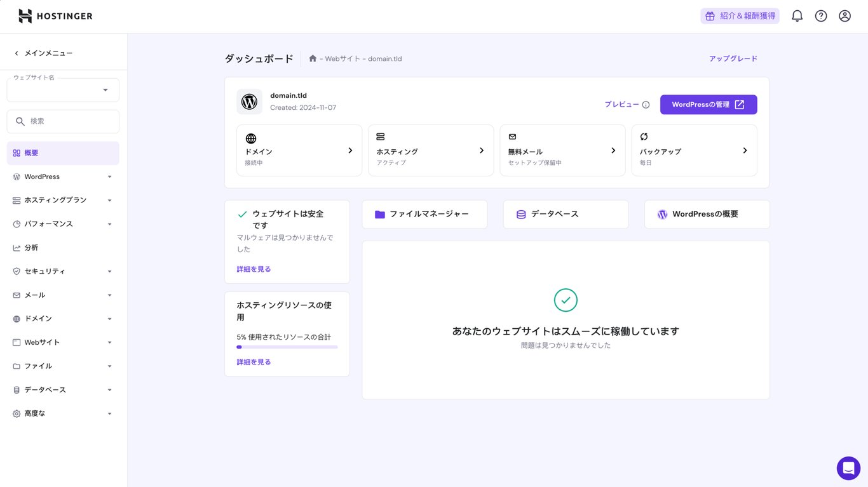The image size is (868, 487).
Task: Click the resource usage progress bar
Action: point(287,347)
